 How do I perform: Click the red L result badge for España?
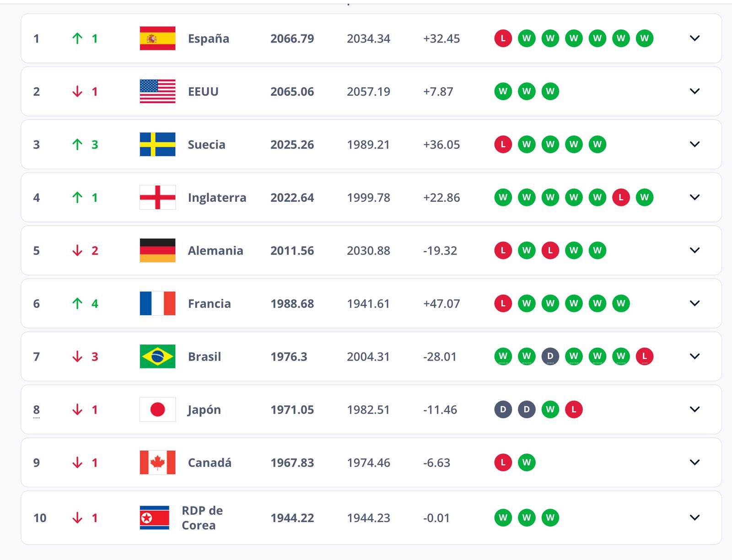[x=503, y=38]
